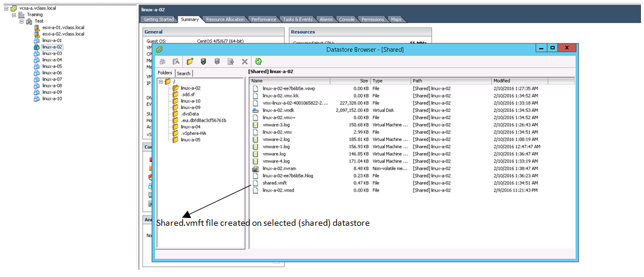Open the Getting Started tab
644x277 pixels.
160,19
